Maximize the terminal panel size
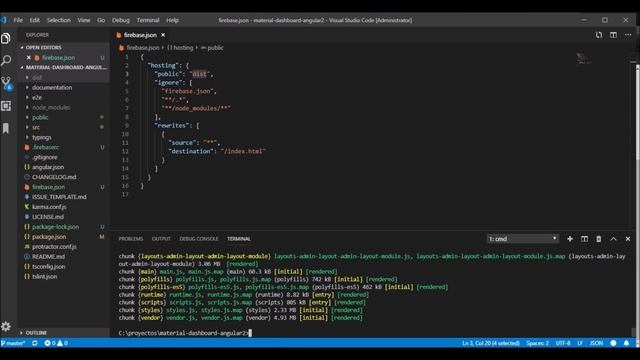This screenshot has width=640, height=360. click(x=613, y=239)
